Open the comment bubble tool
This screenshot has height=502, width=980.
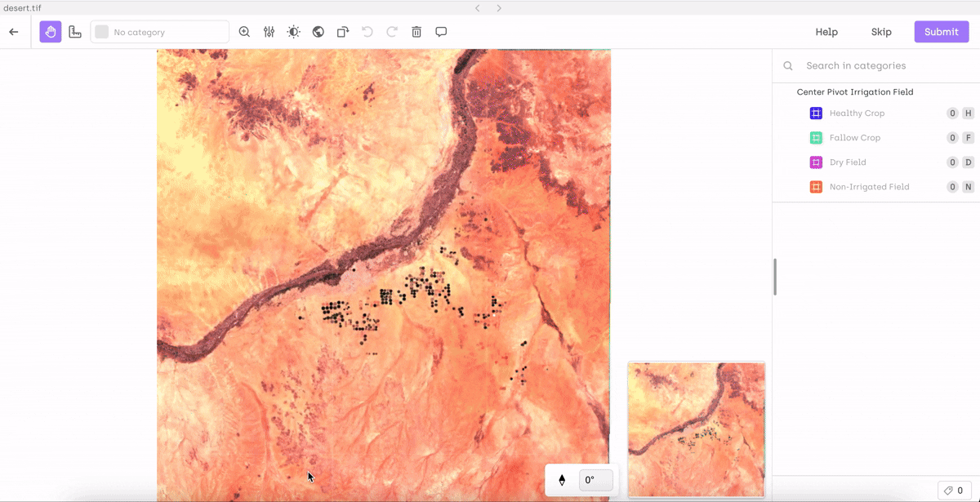441,32
